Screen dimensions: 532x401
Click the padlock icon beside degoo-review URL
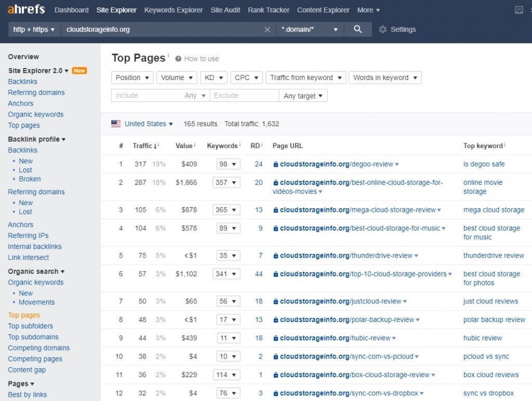point(275,164)
